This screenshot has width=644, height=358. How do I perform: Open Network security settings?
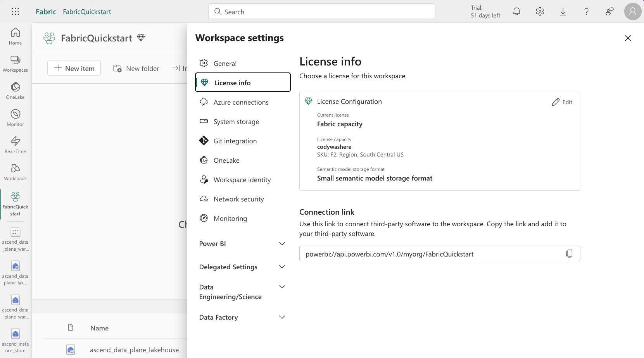coord(243,199)
